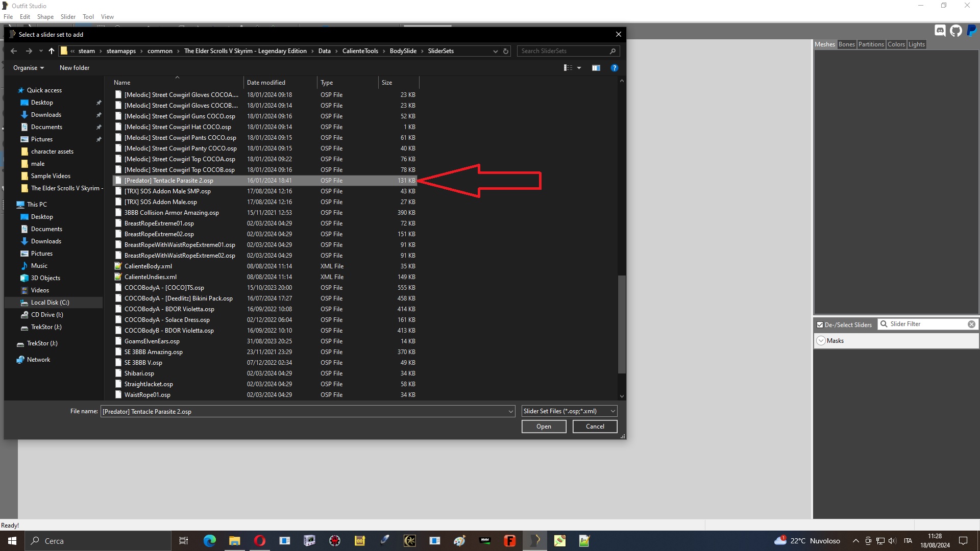Screen dimensions: 980x551
Task: Expand the File name history dropdown
Action: (x=510, y=411)
